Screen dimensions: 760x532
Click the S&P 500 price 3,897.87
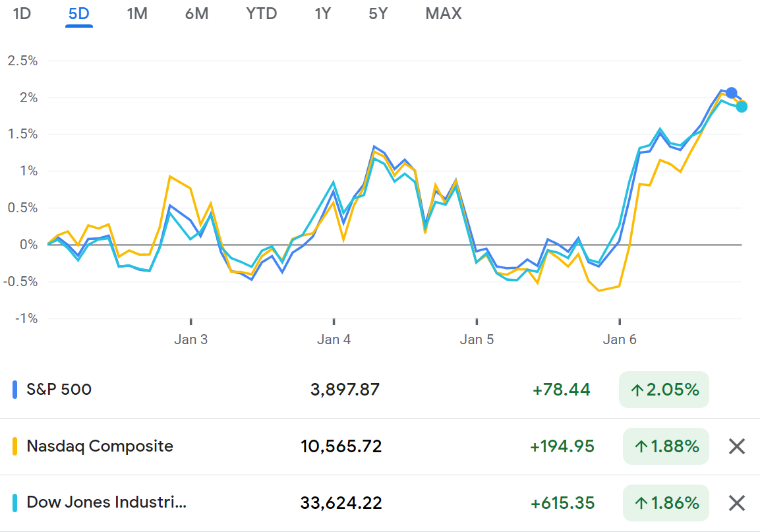(x=345, y=390)
